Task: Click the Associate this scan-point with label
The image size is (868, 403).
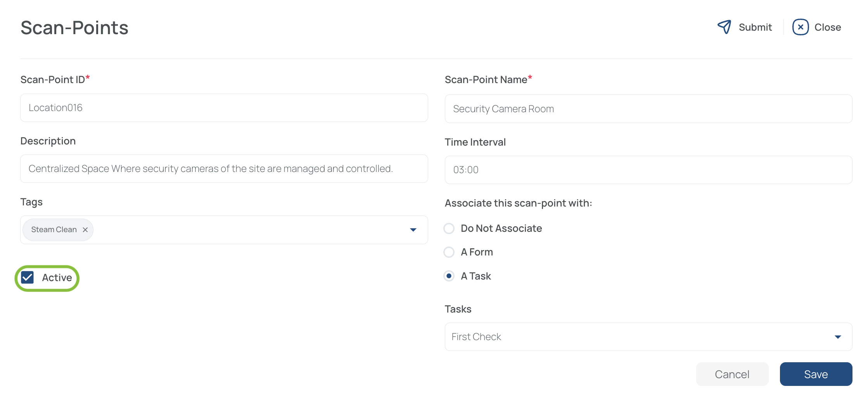Action: click(x=518, y=203)
